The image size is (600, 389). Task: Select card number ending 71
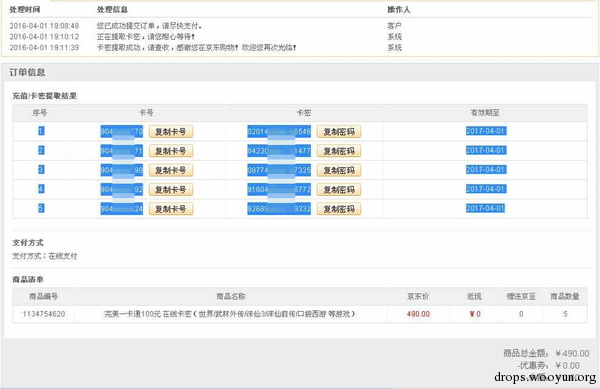coord(122,151)
